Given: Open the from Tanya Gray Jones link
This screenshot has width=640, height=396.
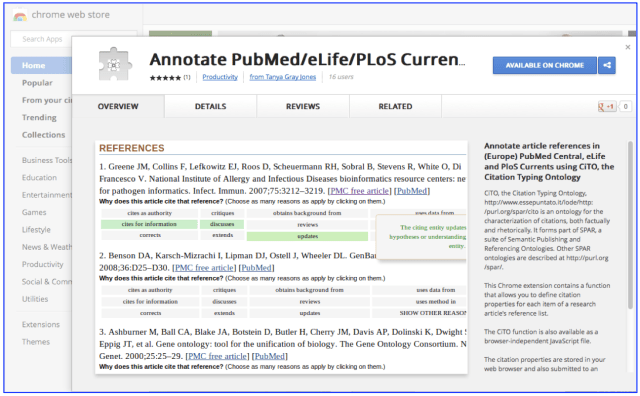Looking at the screenshot, I should 282,77.
